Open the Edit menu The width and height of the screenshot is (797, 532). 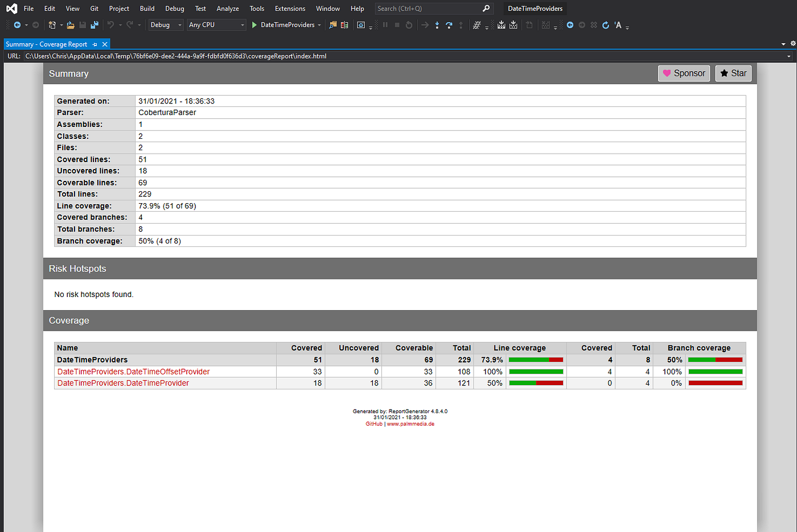click(50, 9)
